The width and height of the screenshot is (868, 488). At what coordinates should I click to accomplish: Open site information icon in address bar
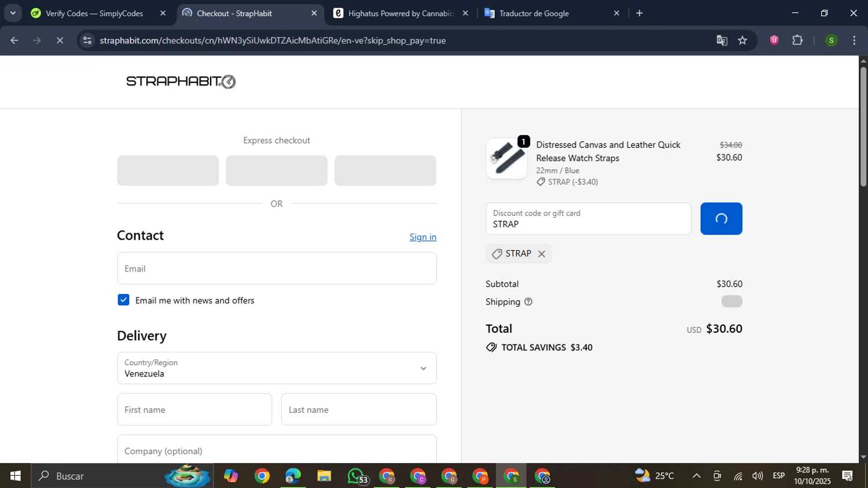87,41
